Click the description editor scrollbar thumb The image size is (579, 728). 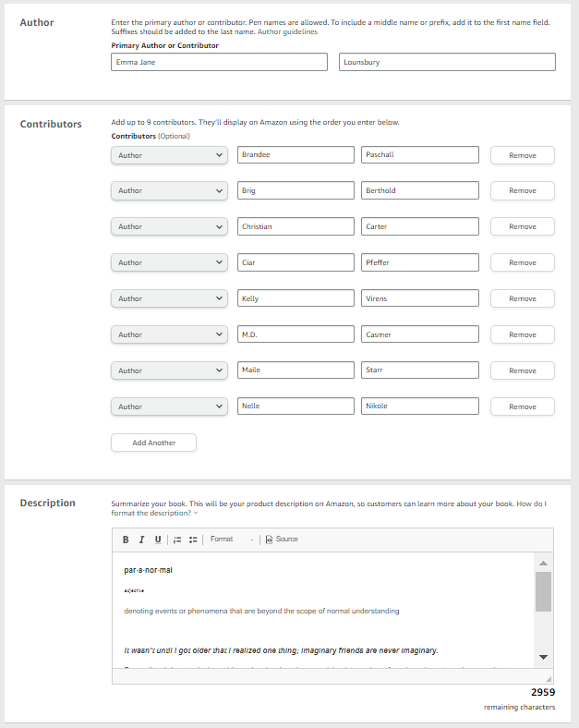click(543, 591)
